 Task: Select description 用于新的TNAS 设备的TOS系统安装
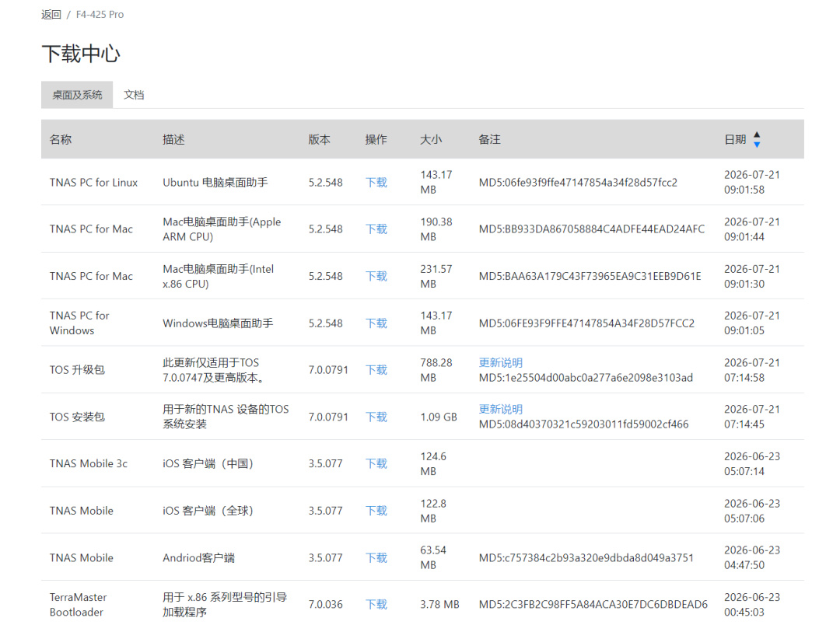pyautogui.click(x=226, y=417)
